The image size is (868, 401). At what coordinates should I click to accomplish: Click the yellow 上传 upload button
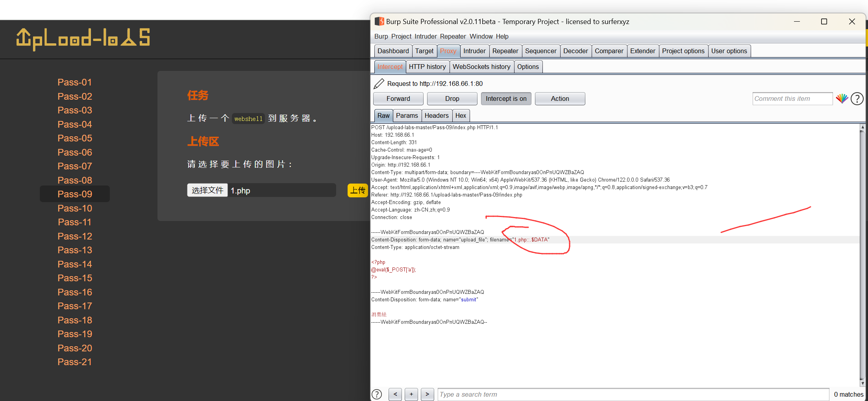(x=357, y=190)
